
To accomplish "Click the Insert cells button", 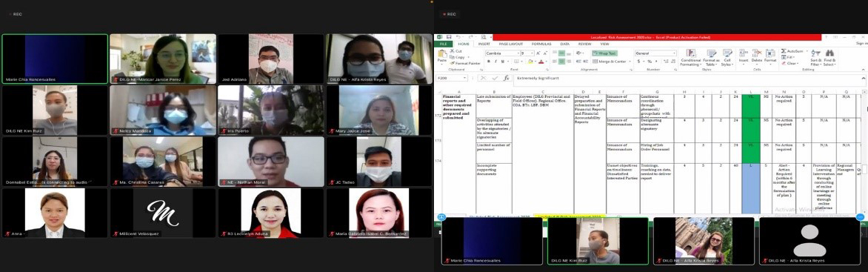I will [744, 58].
